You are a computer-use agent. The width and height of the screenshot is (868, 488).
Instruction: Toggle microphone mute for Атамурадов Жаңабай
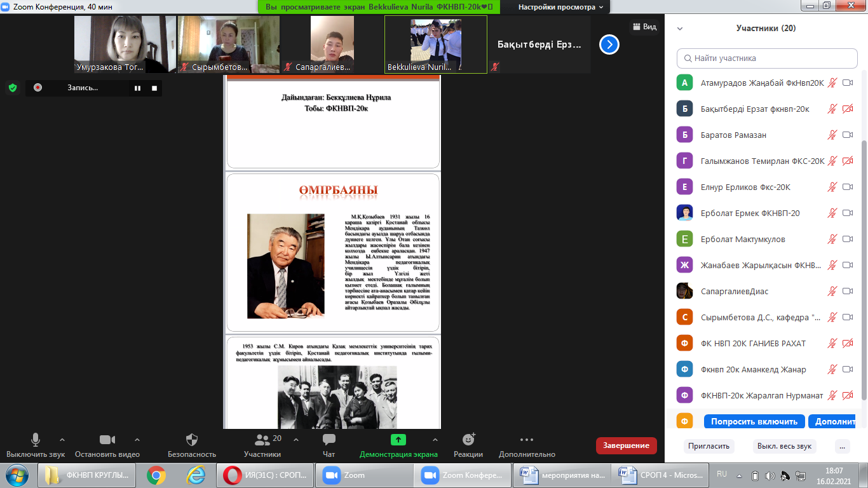(x=832, y=83)
